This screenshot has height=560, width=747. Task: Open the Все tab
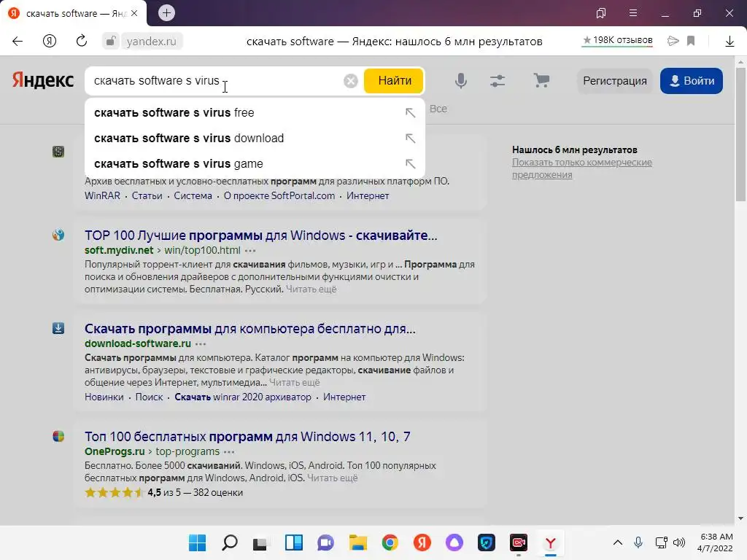pyautogui.click(x=438, y=109)
